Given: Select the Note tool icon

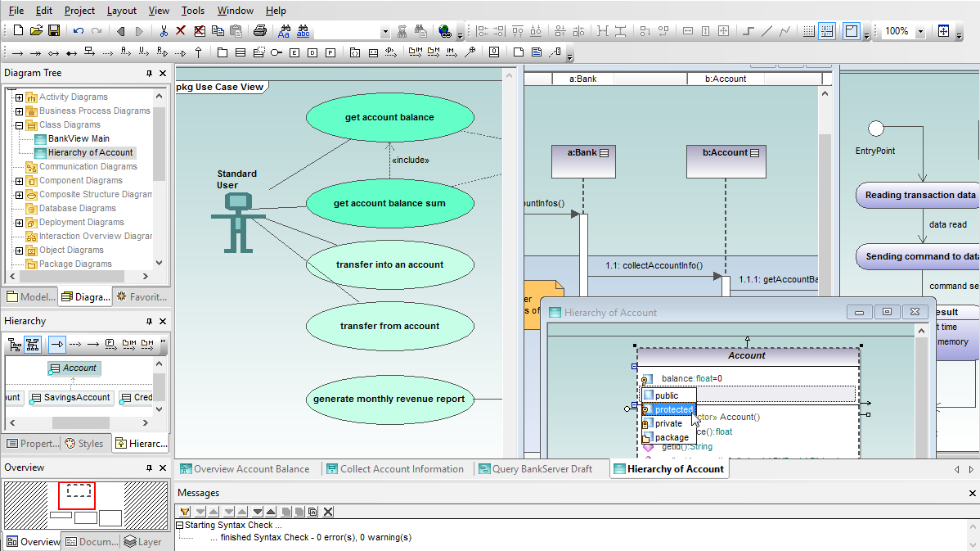Looking at the screenshot, I should (518, 52).
